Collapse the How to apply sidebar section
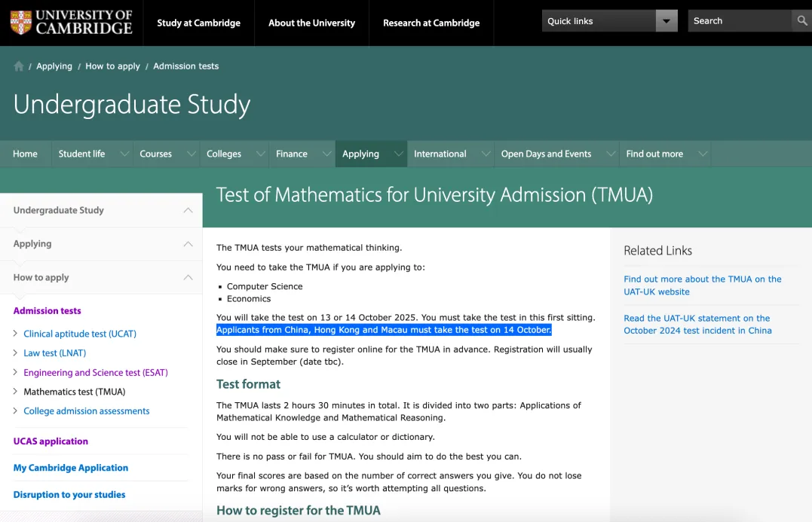 pos(188,277)
